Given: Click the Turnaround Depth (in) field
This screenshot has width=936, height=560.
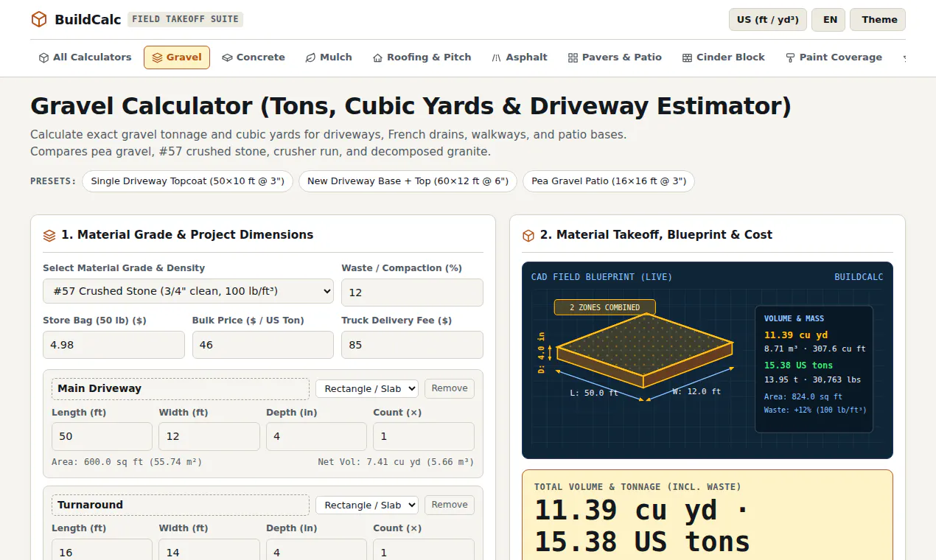Looking at the screenshot, I should (x=316, y=551).
